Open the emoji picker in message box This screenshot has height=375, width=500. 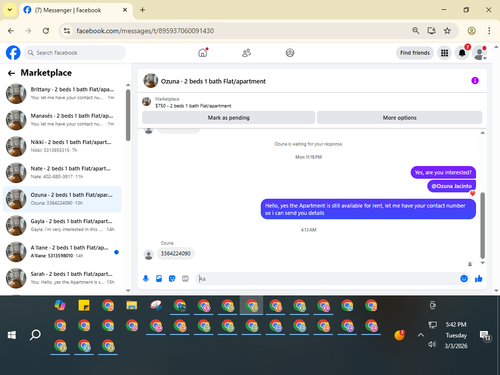click(x=464, y=279)
